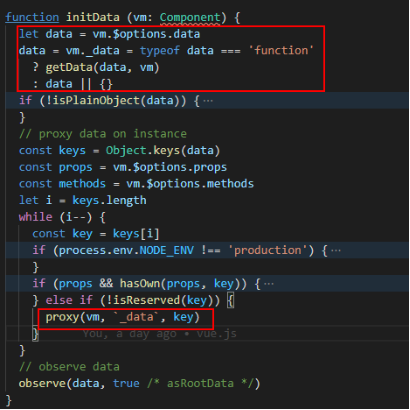Click 'const props = vm.$options.props' line
410x410 pixels.
coord(123,167)
